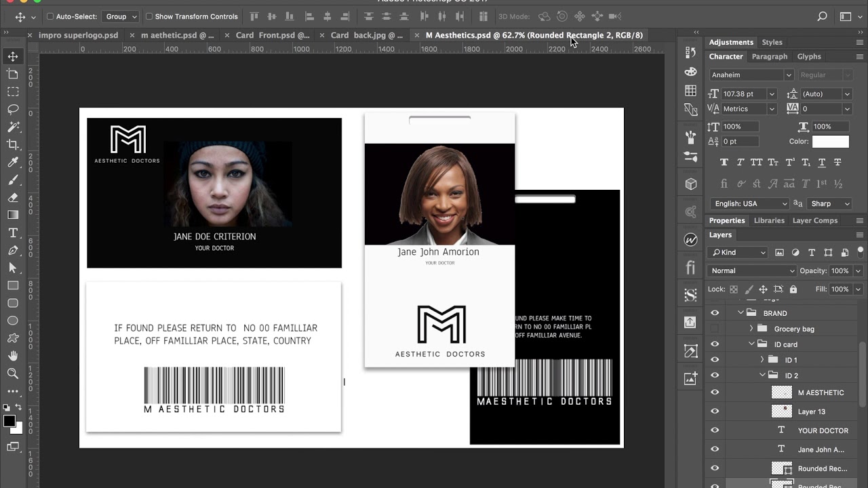Select the Ellipse tool
Viewport: 868px width, 488px height.
(13, 321)
